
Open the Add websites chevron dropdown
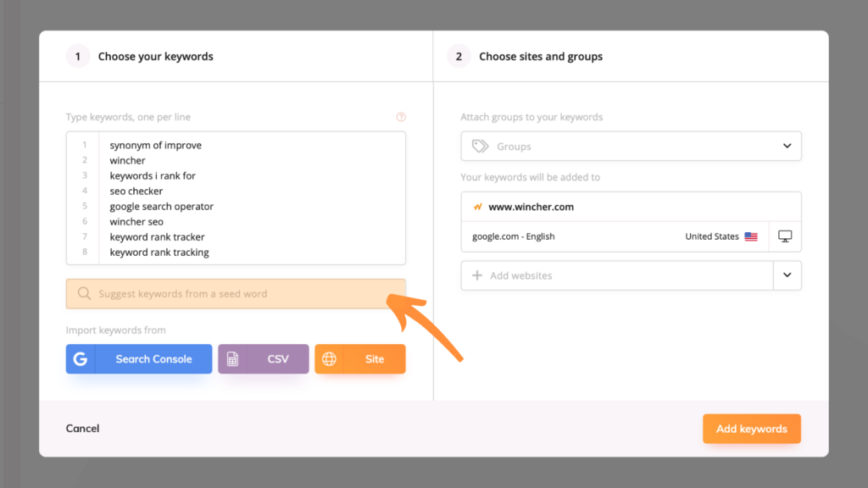click(787, 275)
